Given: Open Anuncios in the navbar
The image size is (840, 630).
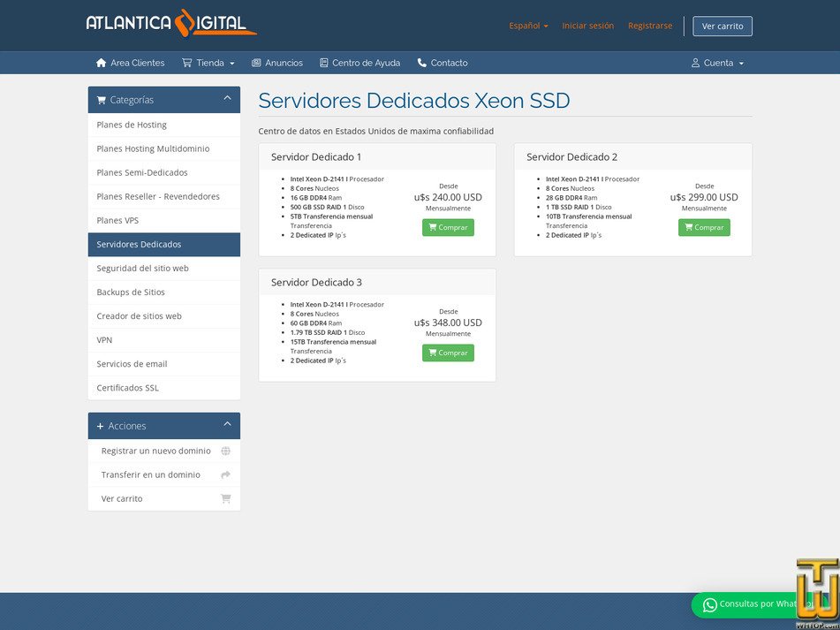Looking at the screenshot, I should [x=277, y=63].
